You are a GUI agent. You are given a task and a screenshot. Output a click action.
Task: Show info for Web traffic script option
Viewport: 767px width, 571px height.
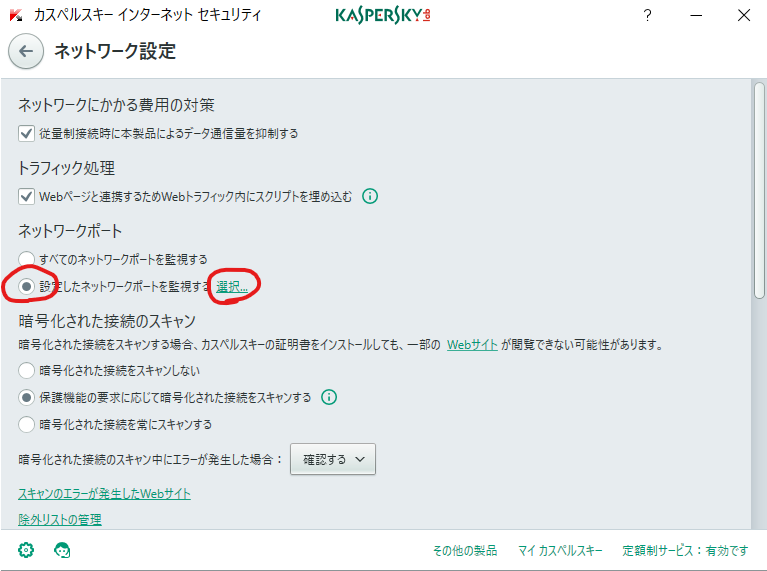coord(370,196)
